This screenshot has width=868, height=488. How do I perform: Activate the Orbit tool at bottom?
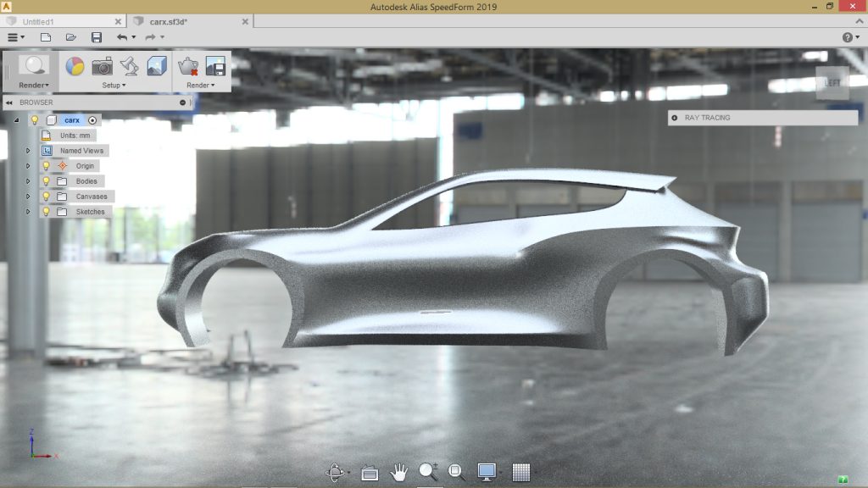pyautogui.click(x=335, y=471)
